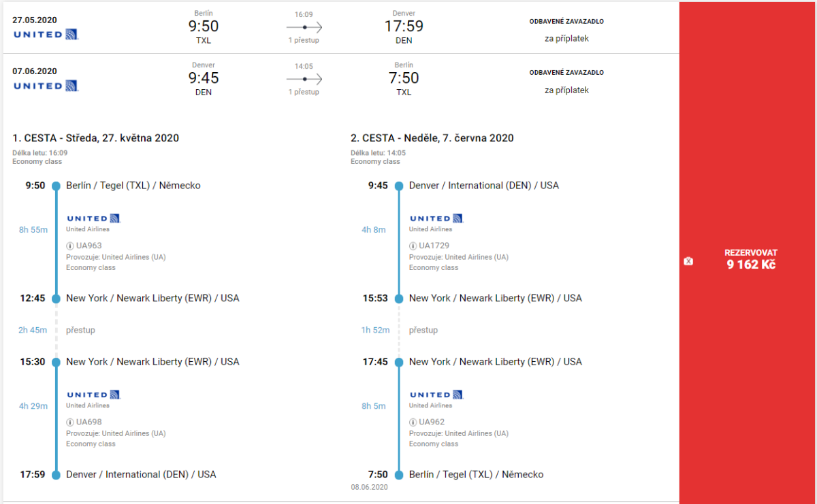Show details via UA962 info icon
The image size is (817, 504).
(x=413, y=422)
